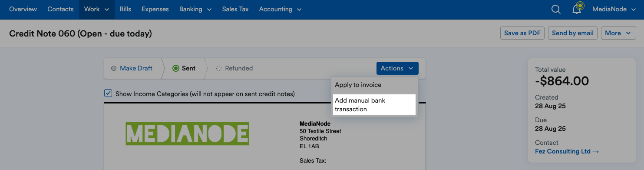Go to the Contacts tab

tap(60, 9)
